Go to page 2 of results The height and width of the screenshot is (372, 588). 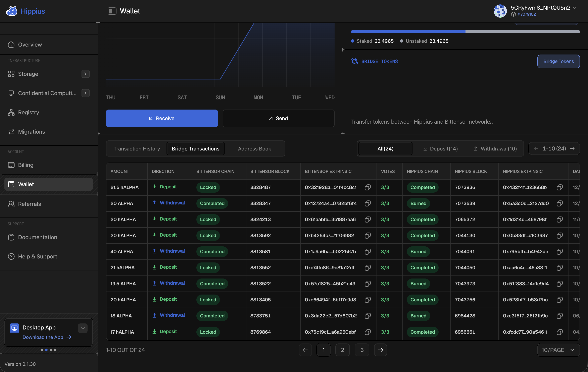342,350
